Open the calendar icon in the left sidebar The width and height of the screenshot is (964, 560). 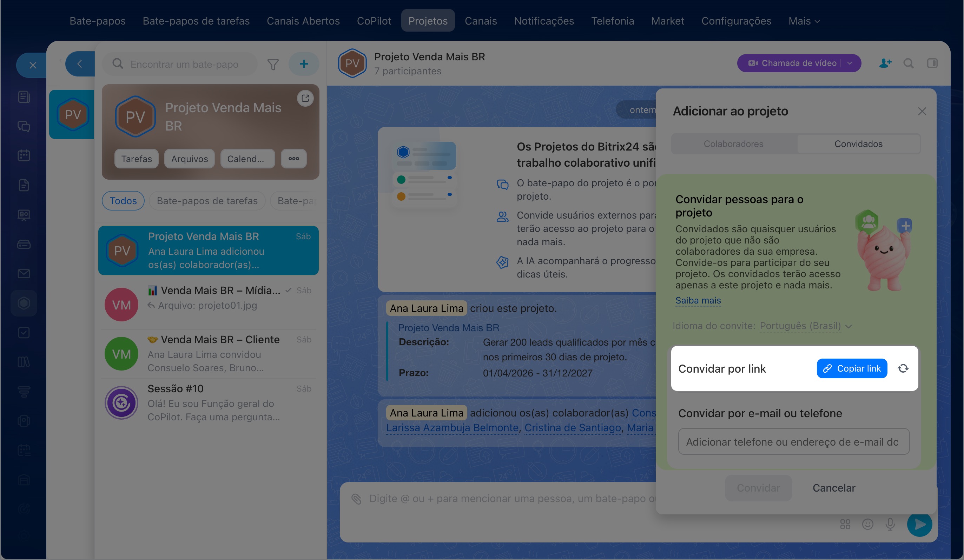(24, 155)
